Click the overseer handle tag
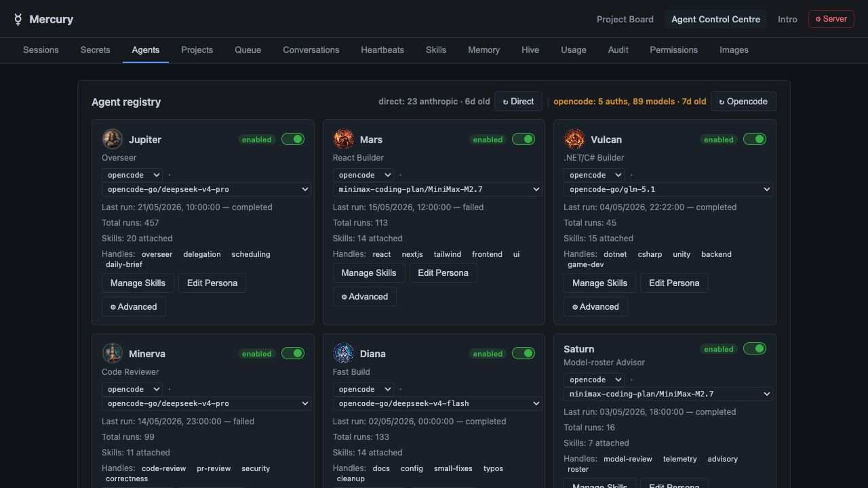 pyautogui.click(x=157, y=254)
